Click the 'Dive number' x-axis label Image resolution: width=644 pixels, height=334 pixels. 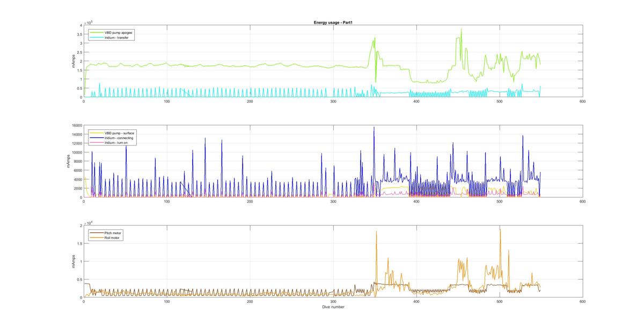tap(333, 307)
